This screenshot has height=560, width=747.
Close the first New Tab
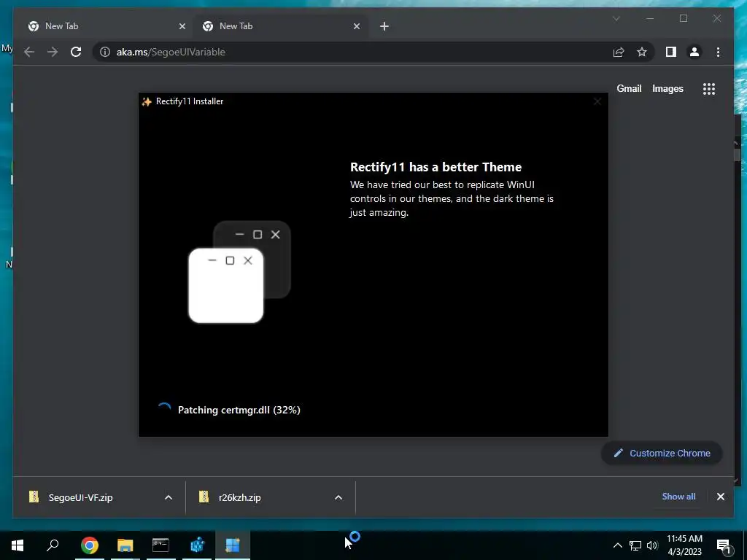(x=182, y=26)
